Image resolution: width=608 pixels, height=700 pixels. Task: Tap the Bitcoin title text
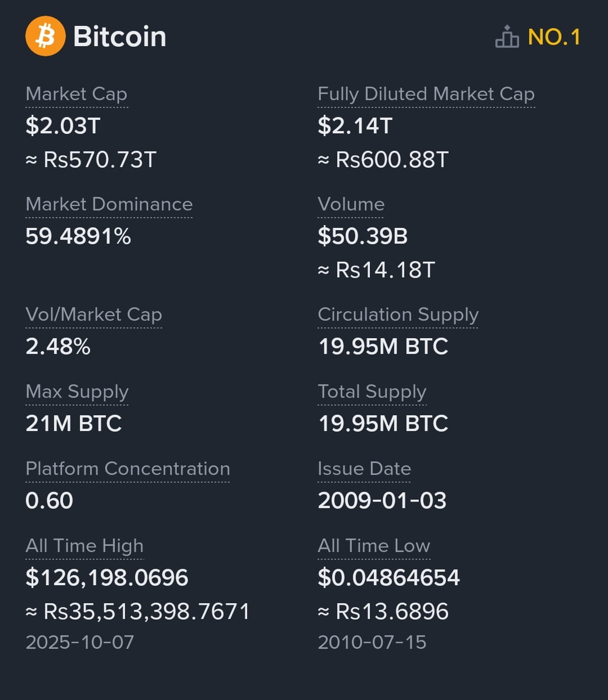[x=120, y=37]
